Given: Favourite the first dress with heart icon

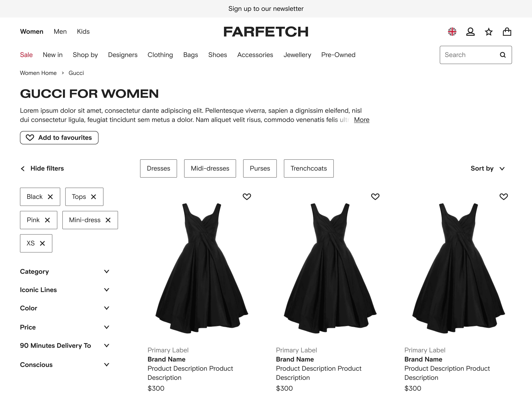Looking at the screenshot, I should click(x=247, y=197).
